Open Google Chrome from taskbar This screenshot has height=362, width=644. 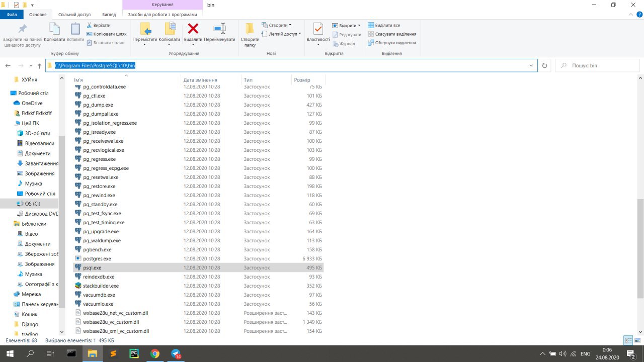[x=155, y=354]
